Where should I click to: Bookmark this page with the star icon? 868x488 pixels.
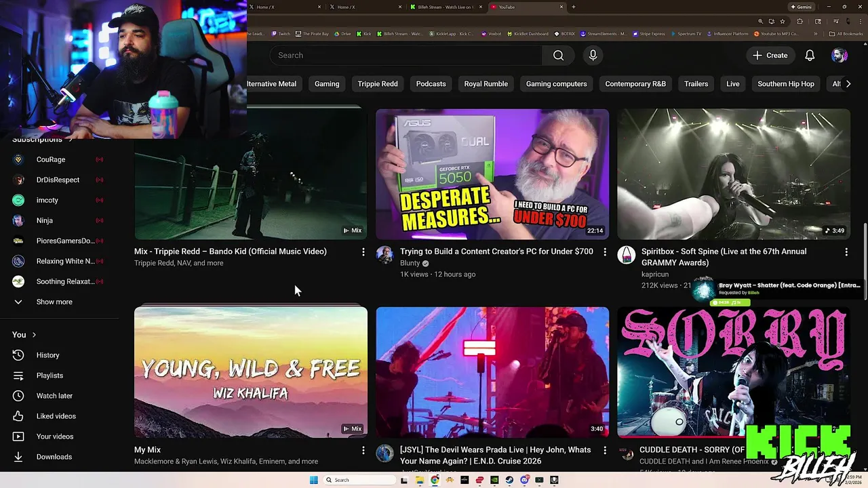coord(783,22)
